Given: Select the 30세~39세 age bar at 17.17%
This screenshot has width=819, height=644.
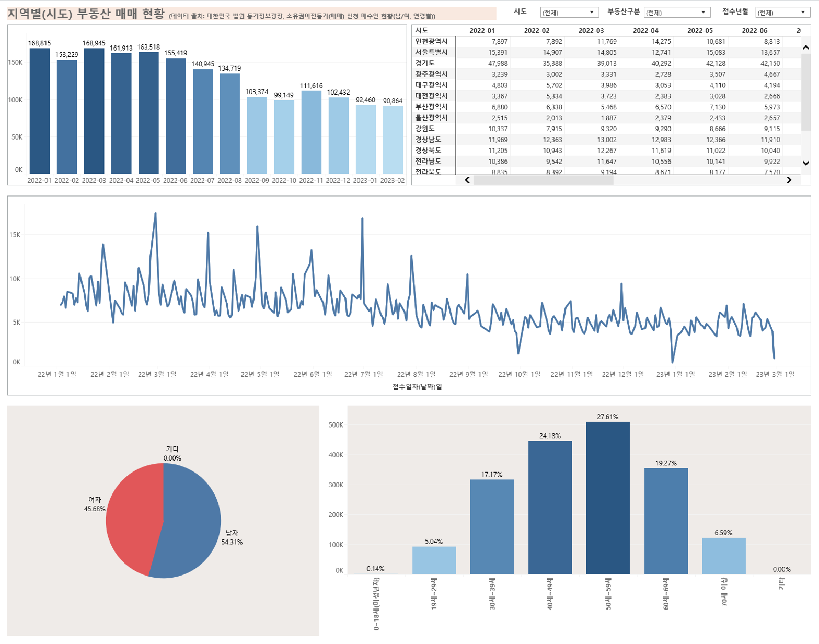Looking at the screenshot, I should pyautogui.click(x=492, y=527).
